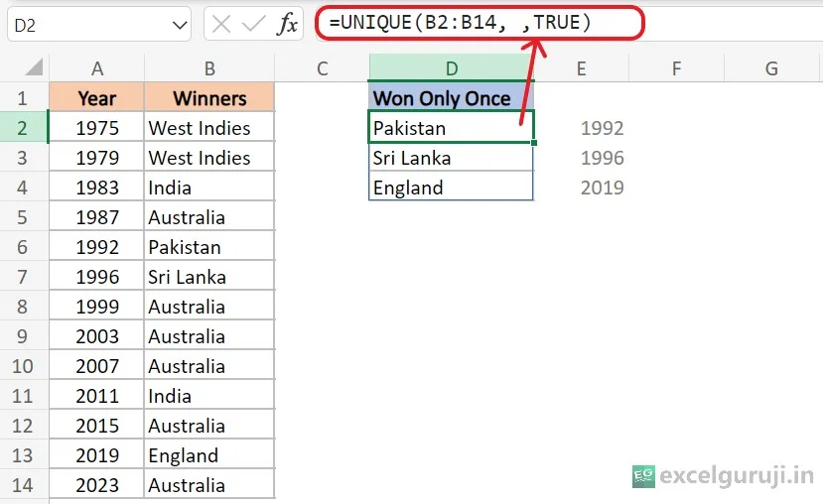Click cell E2 showing 1992
Screen dimensions: 823x504
pos(581,128)
